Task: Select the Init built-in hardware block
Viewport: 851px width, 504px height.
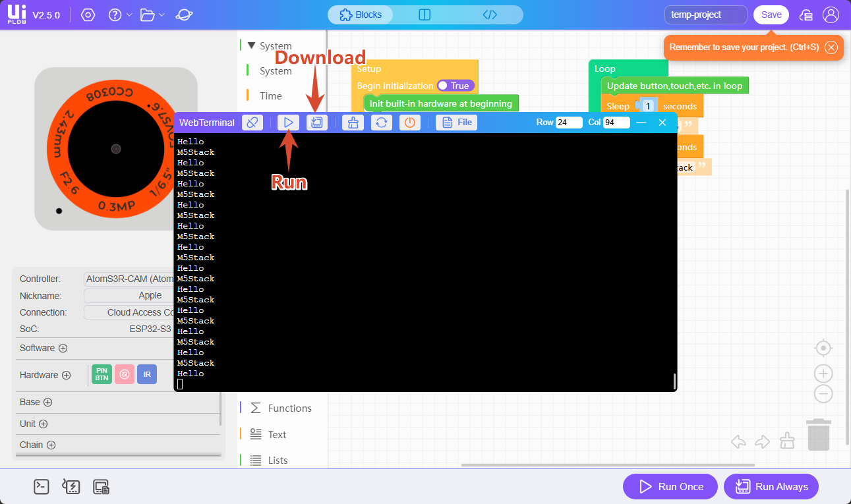Action: point(441,103)
